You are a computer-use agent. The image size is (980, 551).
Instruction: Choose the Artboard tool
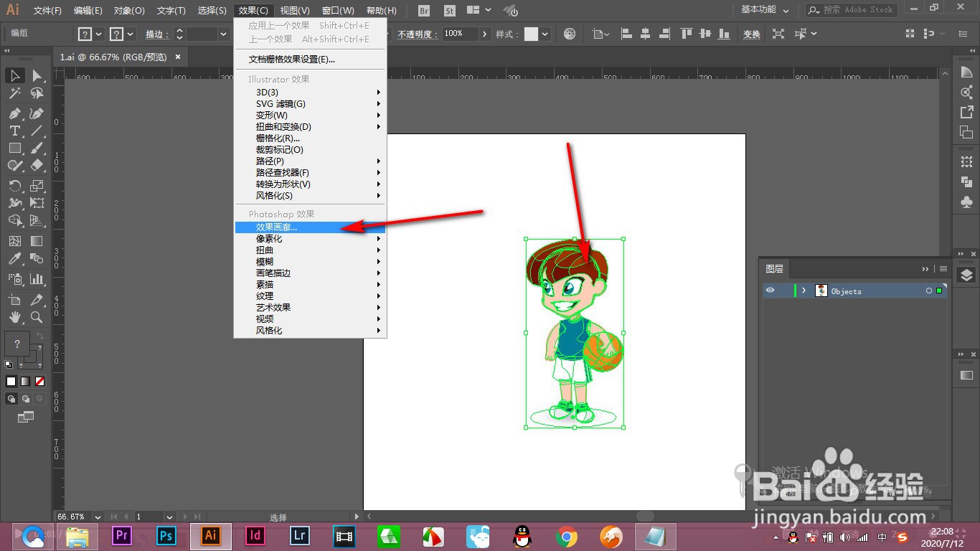coord(15,299)
